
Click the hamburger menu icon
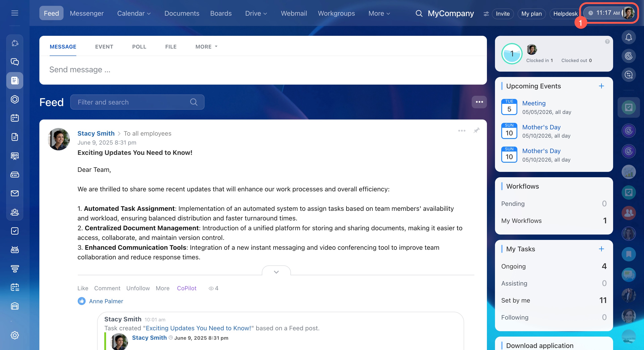click(x=15, y=13)
